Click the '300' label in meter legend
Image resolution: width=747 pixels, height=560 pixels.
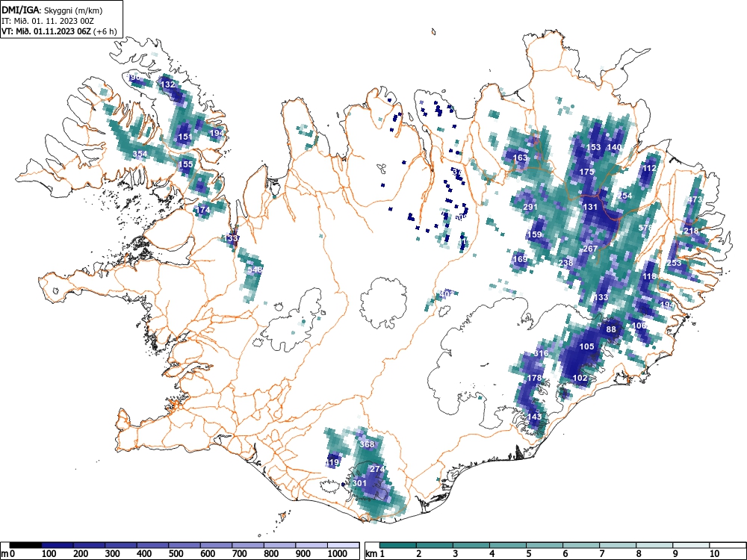coord(113,554)
